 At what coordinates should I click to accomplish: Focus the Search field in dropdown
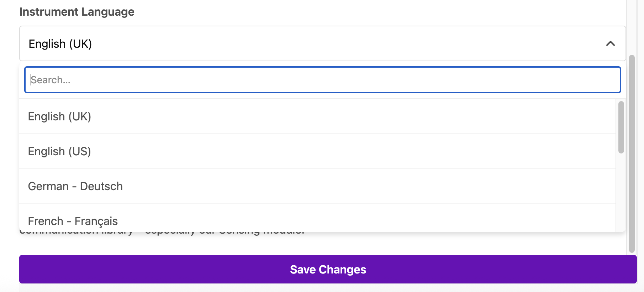pyautogui.click(x=322, y=80)
